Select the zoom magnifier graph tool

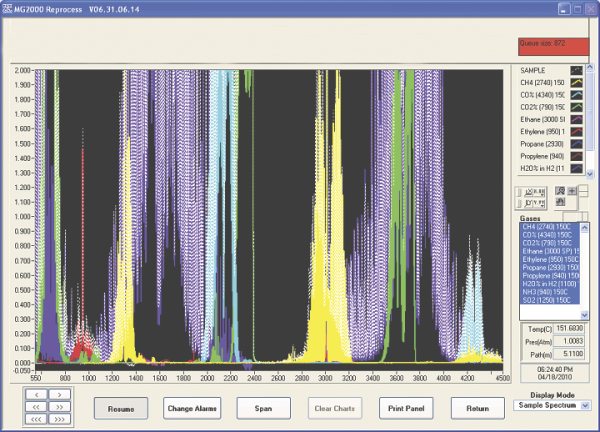(560, 191)
